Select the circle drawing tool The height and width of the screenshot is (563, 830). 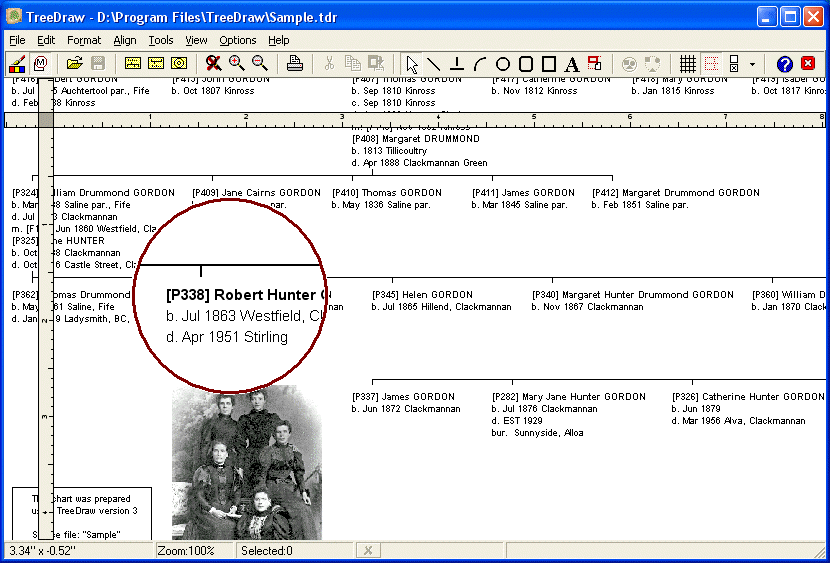tap(503, 64)
